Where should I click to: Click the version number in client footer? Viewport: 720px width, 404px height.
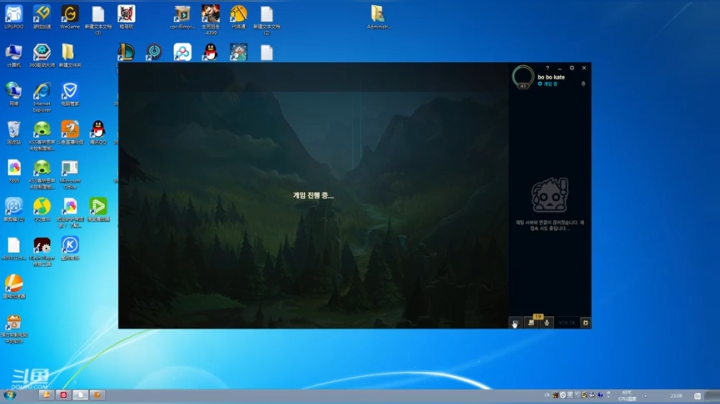[567, 323]
